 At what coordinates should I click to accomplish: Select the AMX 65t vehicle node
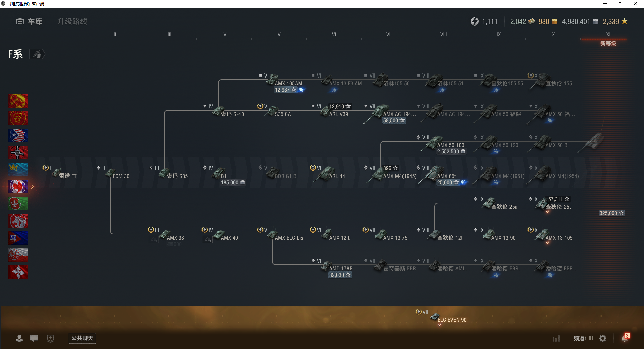coord(443,176)
